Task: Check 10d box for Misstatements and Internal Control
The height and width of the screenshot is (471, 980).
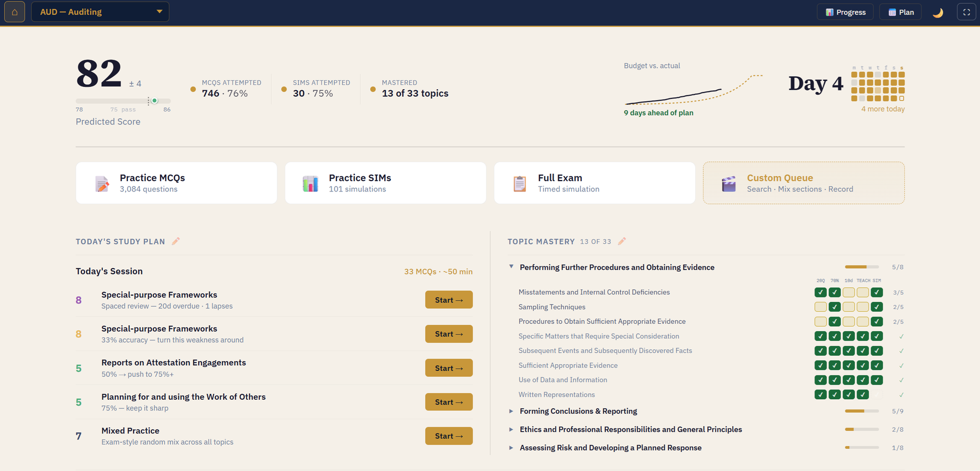Action: pyautogui.click(x=849, y=292)
